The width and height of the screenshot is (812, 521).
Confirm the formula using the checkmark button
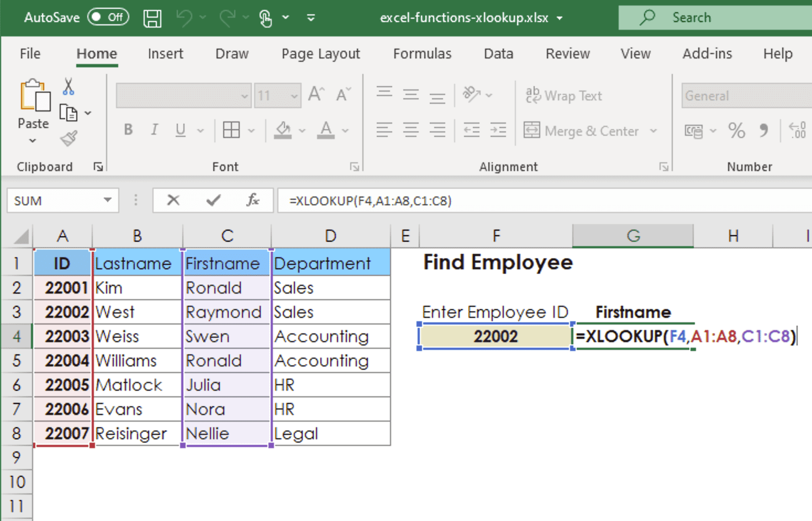pos(213,200)
